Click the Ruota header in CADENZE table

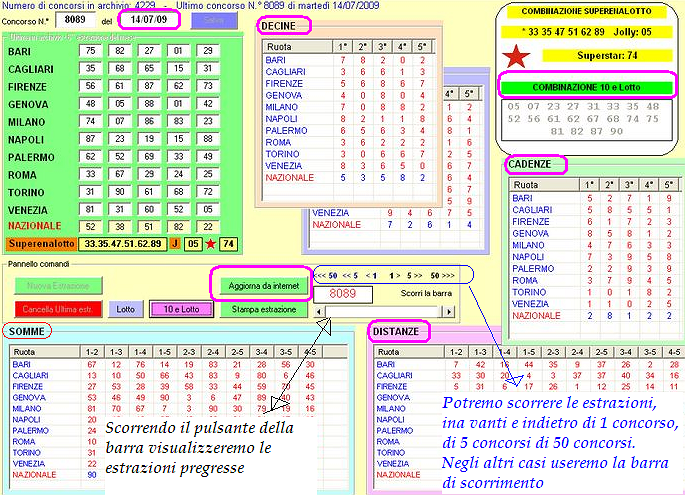(x=544, y=185)
